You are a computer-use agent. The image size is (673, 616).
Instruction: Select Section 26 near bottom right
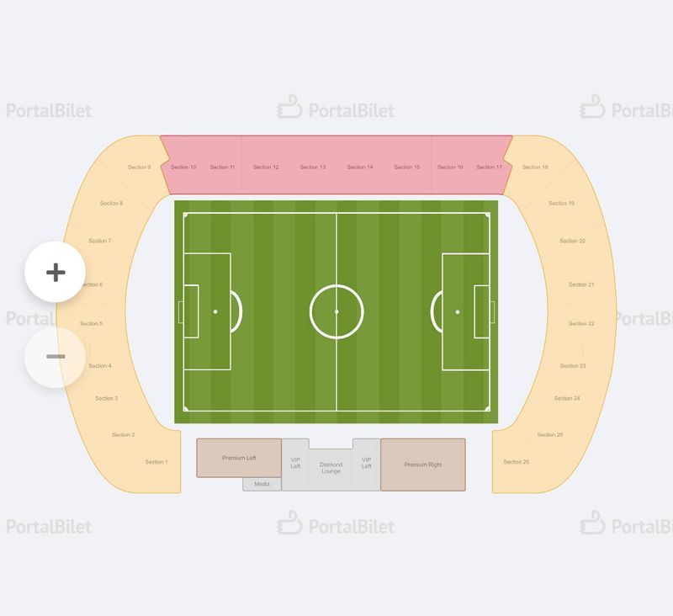pyautogui.click(x=516, y=462)
